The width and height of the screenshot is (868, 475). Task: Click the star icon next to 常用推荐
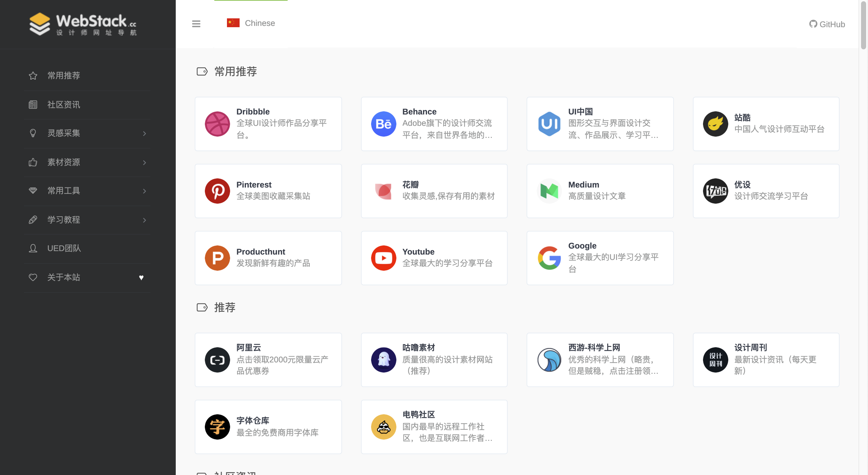tap(33, 76)
